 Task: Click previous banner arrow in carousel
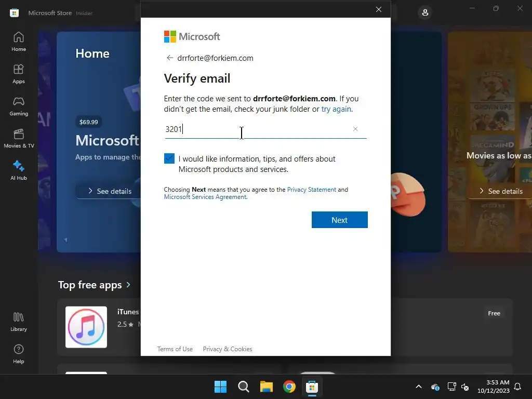(65, 240)
